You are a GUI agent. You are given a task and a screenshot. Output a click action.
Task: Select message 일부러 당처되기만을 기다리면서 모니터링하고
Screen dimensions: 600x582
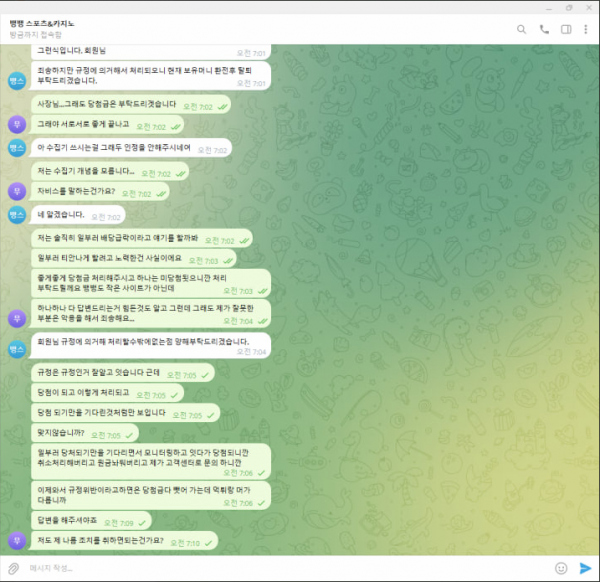click(x=151, y=461)
